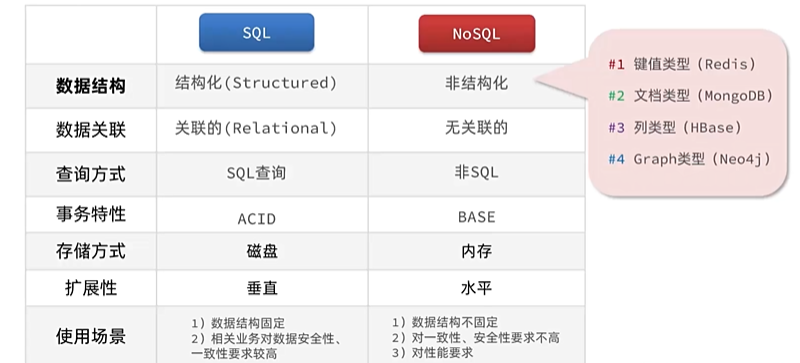Select the #2 文档类型 (MongoDB) entry

[691, 95]
